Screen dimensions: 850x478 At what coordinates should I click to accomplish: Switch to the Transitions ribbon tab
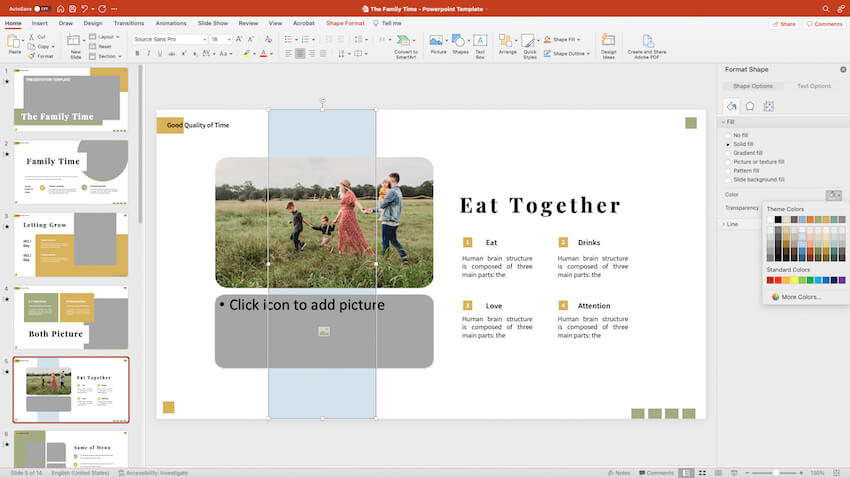point(128,22)
